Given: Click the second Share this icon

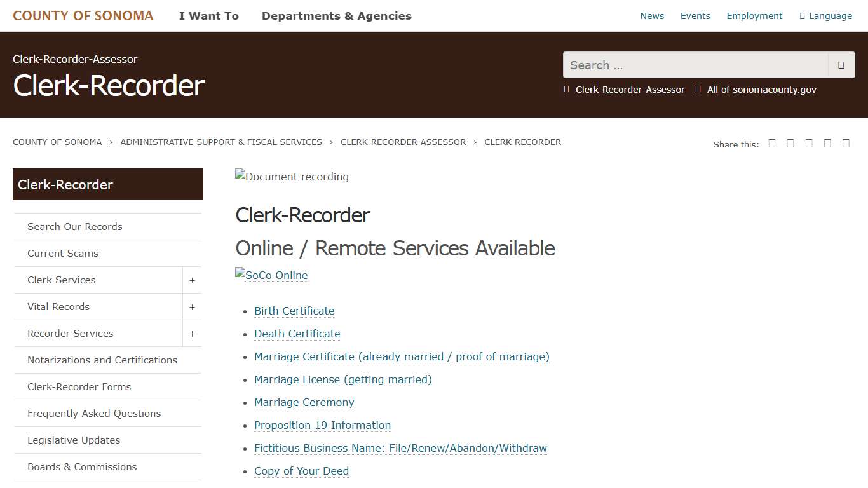Looking at the screenshot, I should 790,144.
